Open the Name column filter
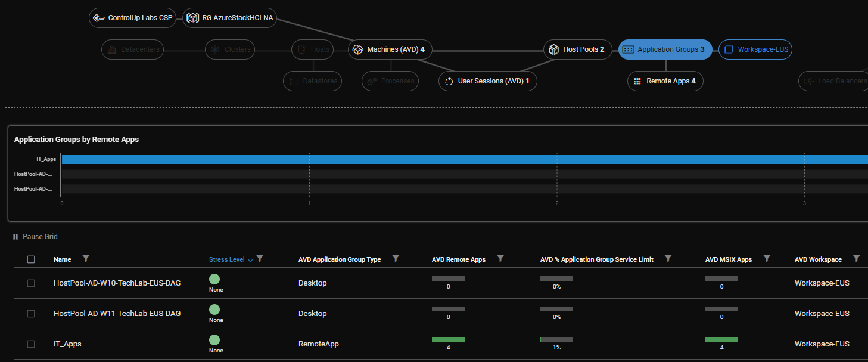The image size is (868, 362). [x=86, y=259]
